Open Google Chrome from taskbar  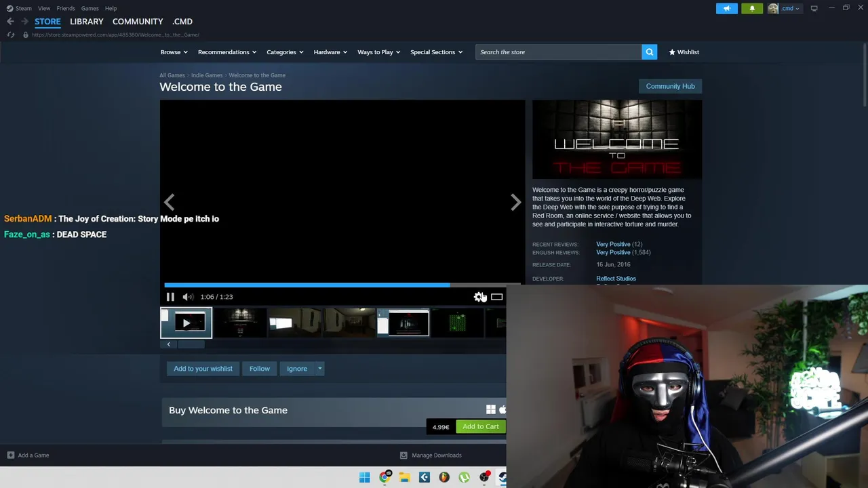click(384, 477)
